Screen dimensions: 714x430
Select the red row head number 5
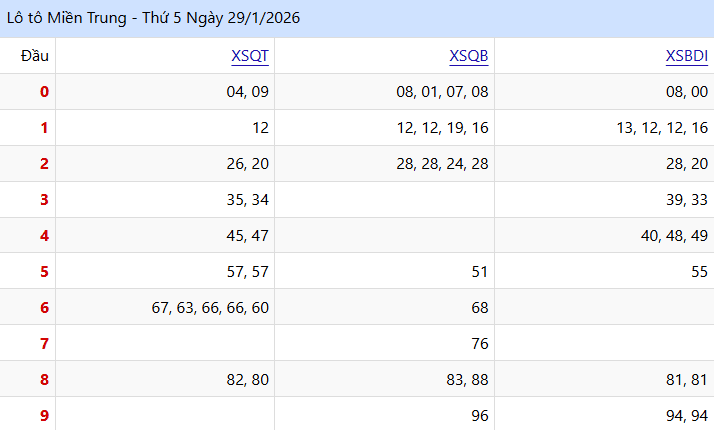[x=44, y=272]
